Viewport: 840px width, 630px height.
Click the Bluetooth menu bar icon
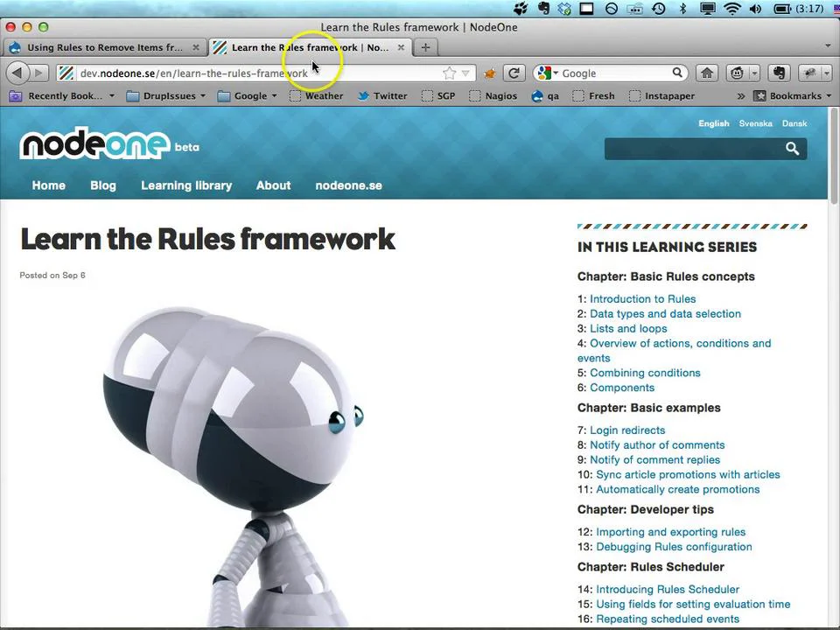pyautogui.click(x=682, y=9)
